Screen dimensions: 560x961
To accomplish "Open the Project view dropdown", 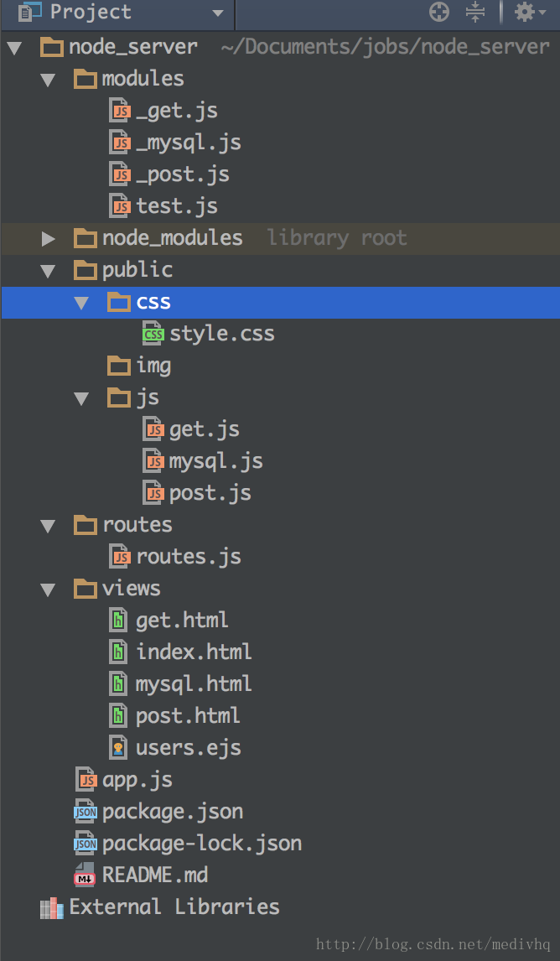I will pyautogui.click(x=217, y=13).
